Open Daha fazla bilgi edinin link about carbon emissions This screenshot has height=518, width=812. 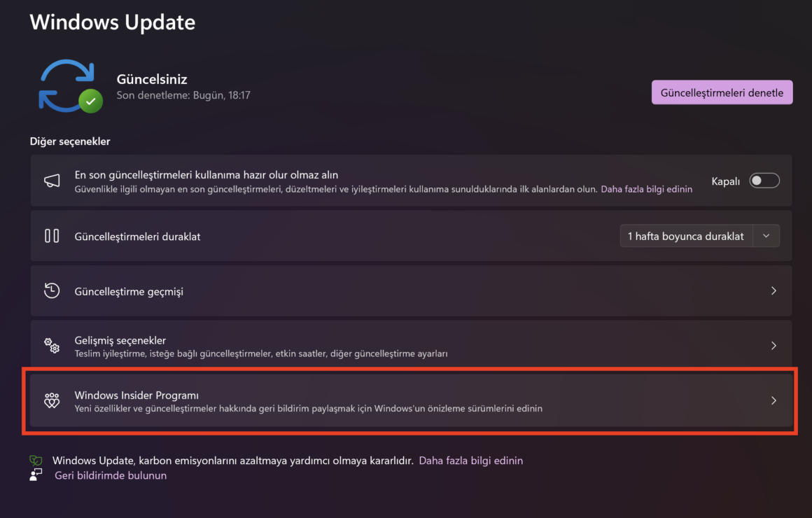[470, 461]
